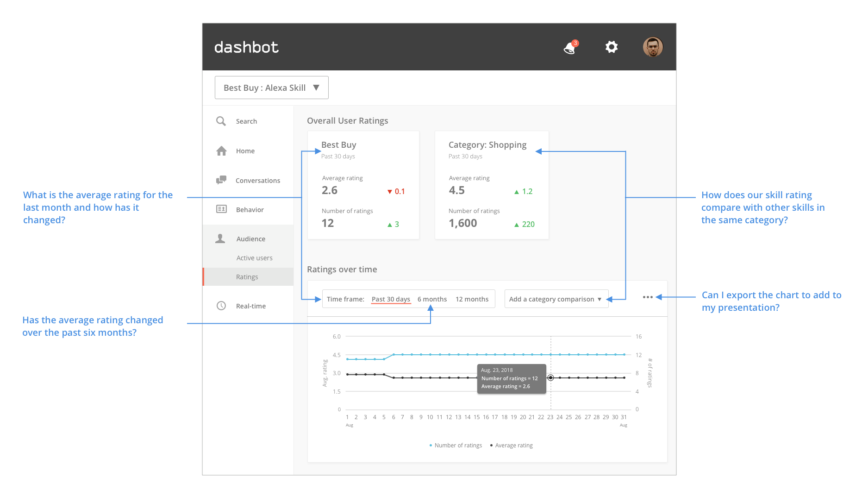Click the Real-time clock icon
This screenshot has width=868, height=496.
click(x=221, y=306)
